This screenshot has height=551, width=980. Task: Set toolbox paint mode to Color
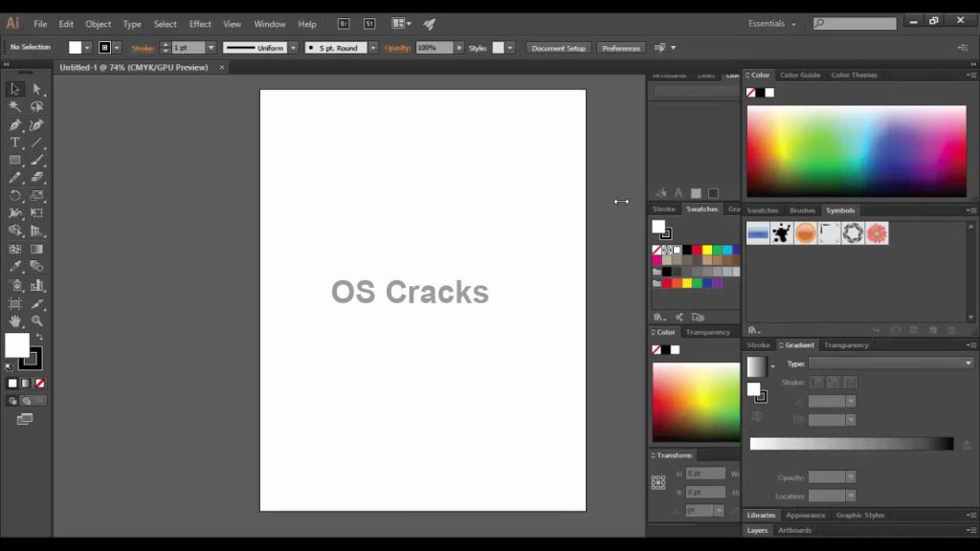pos(12,384)
